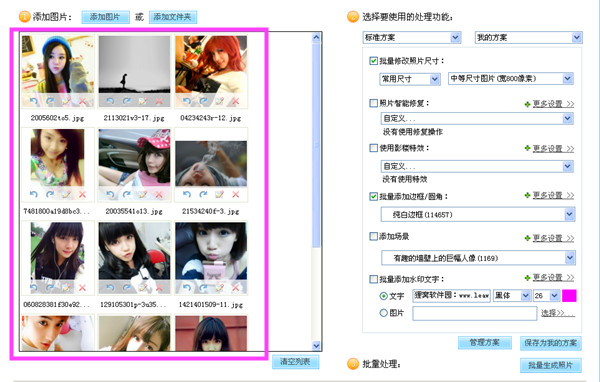Click 批量生成照片 button

click(x=551, y=366)
